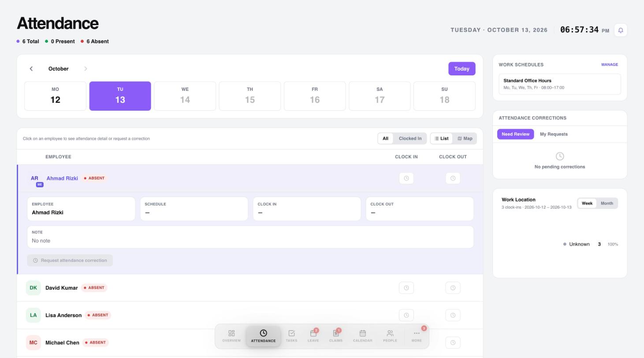Click Request attendance correction button
This screenshot has width=644, height=358.
point(70,261)
